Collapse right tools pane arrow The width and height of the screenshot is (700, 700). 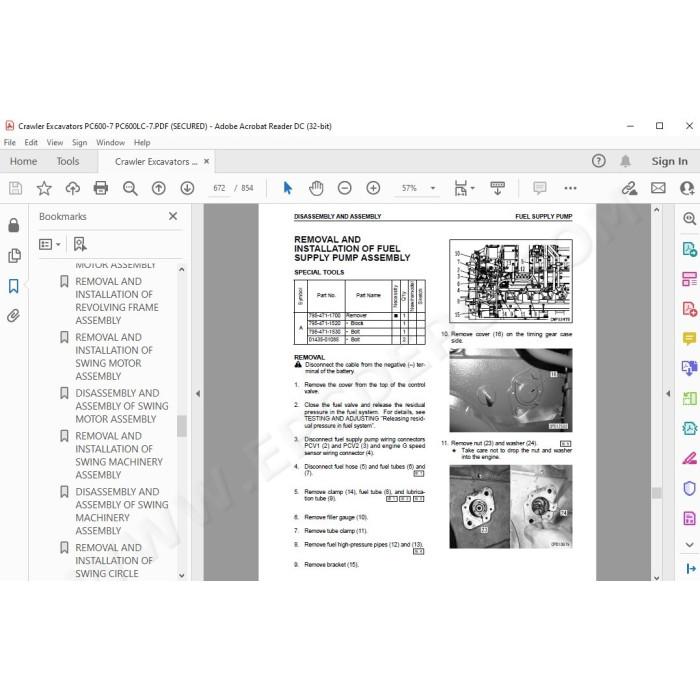click(668, 394)
